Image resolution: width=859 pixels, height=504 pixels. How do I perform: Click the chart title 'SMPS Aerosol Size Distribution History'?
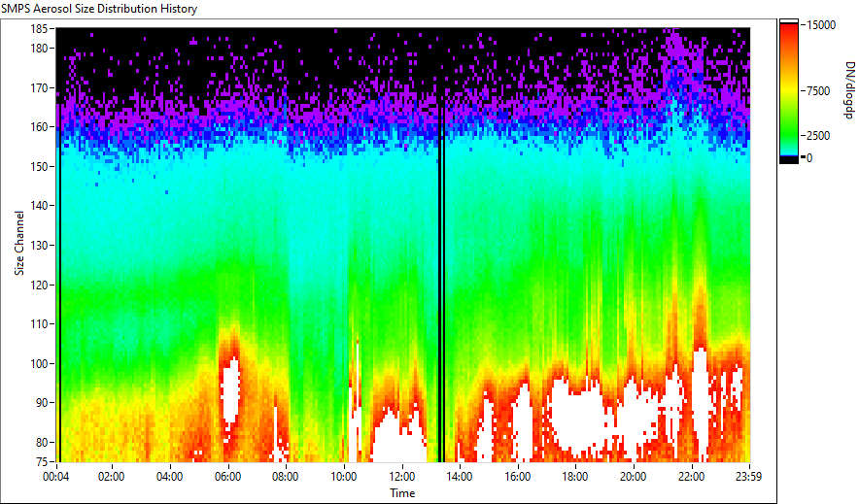pyautogui.click(x=99, y=9)
